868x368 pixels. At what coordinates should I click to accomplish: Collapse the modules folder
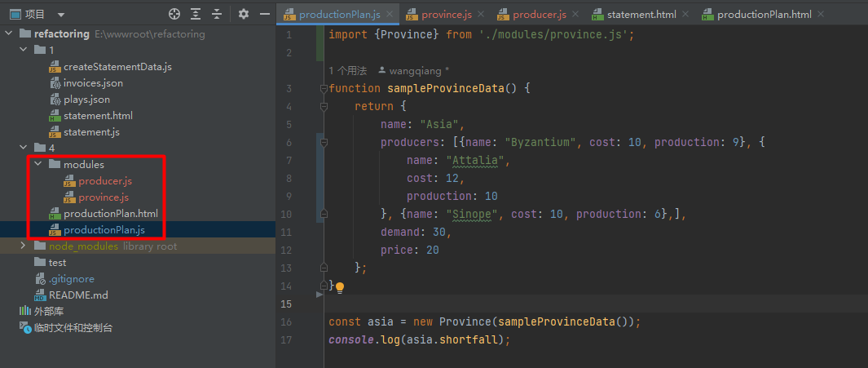[38, 164]
